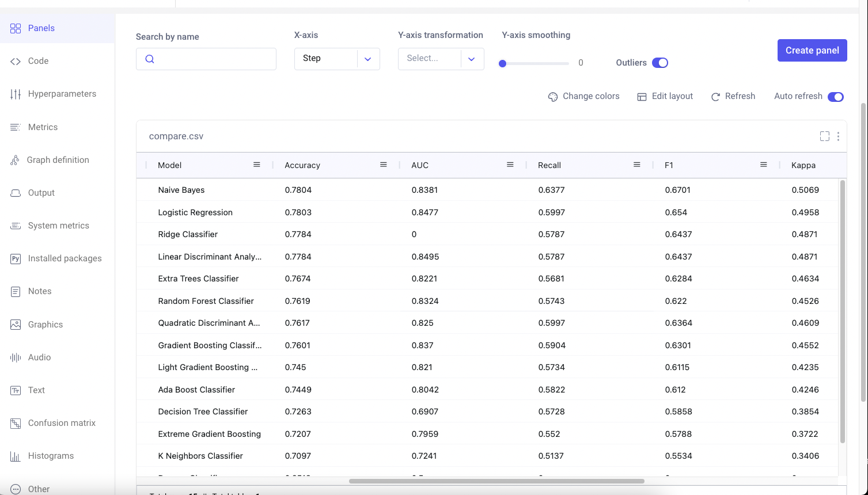The image size is (868, 495).
Task: Open the F1 column menu icon
Action: pos(764,165)
